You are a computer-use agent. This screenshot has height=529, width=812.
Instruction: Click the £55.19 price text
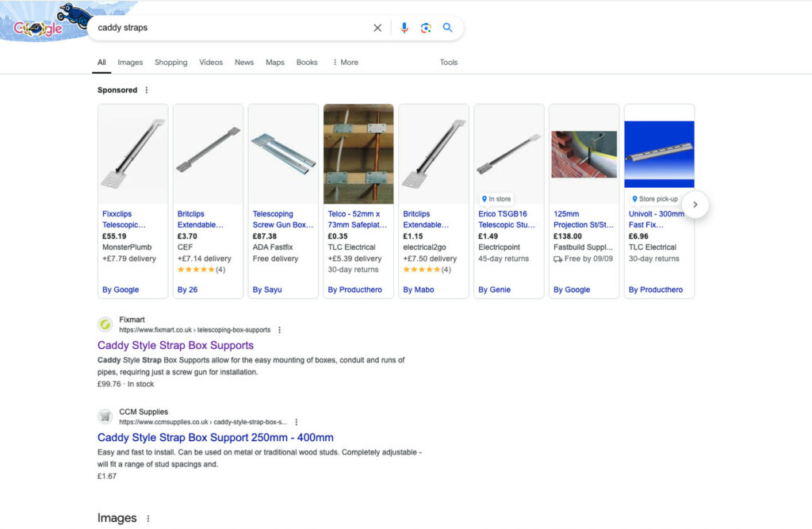(114, 236)
